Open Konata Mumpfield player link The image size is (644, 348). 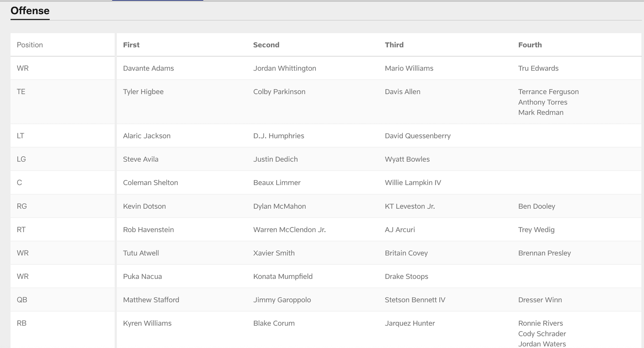pos(283,276)
